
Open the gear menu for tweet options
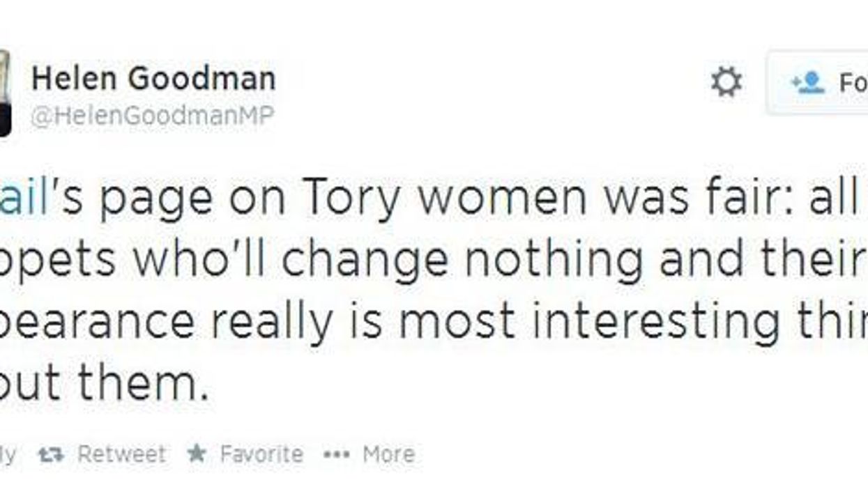pyautogui.click(x=727, y=83)
